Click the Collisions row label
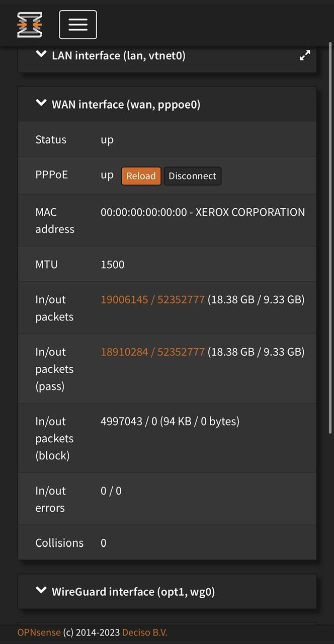This screenshot has width=334, height=644. (x=59, y=543)
